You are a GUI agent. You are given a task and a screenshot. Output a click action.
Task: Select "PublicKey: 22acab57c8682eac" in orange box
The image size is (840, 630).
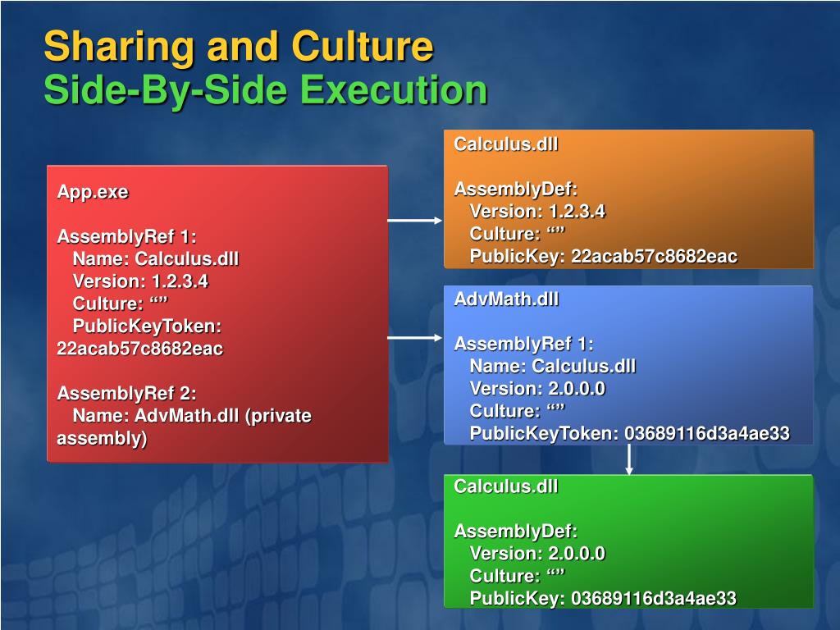point(603,257)
